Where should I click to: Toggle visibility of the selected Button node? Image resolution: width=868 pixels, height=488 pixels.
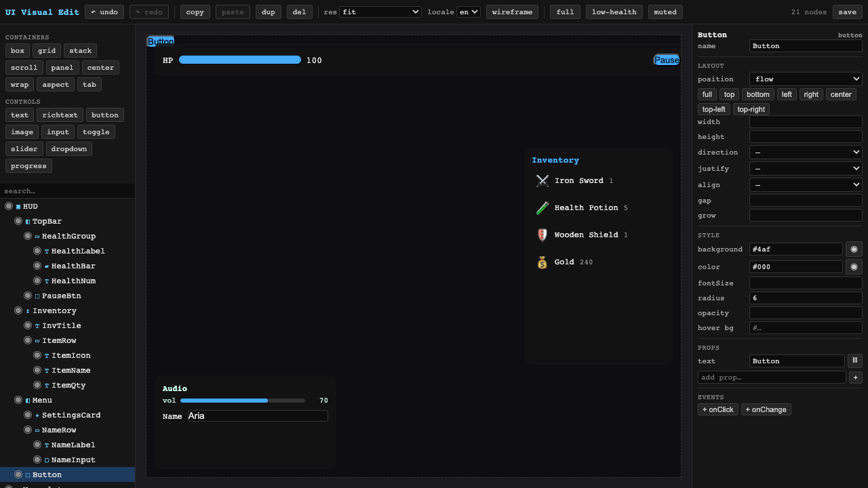click(x=18, y=474)
